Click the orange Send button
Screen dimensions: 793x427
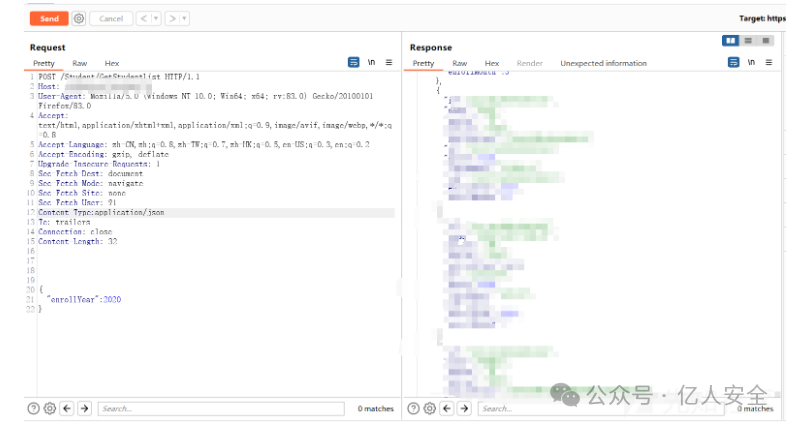point(49,18)
